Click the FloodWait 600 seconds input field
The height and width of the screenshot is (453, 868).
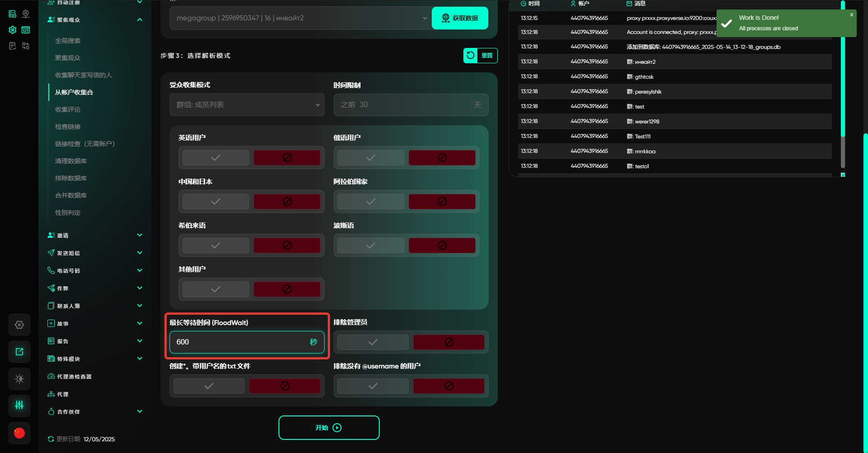coord(240,342)
